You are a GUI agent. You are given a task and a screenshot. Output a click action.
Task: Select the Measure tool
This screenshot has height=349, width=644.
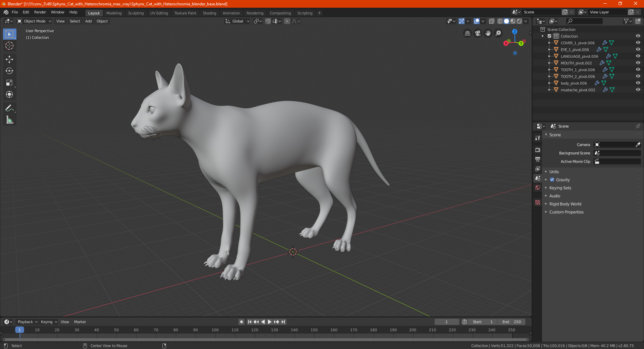(x=9, y=120)
